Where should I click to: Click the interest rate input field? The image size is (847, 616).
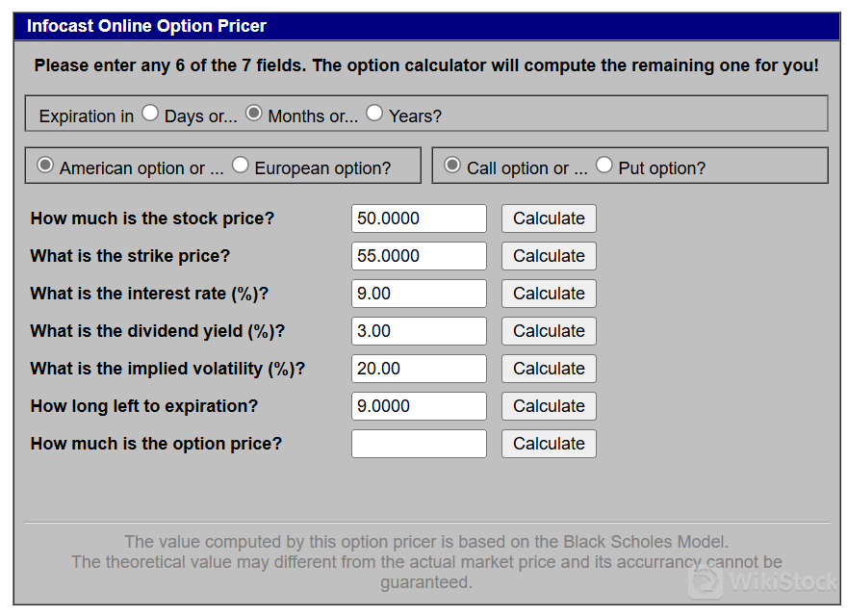(x=419, y=294)
